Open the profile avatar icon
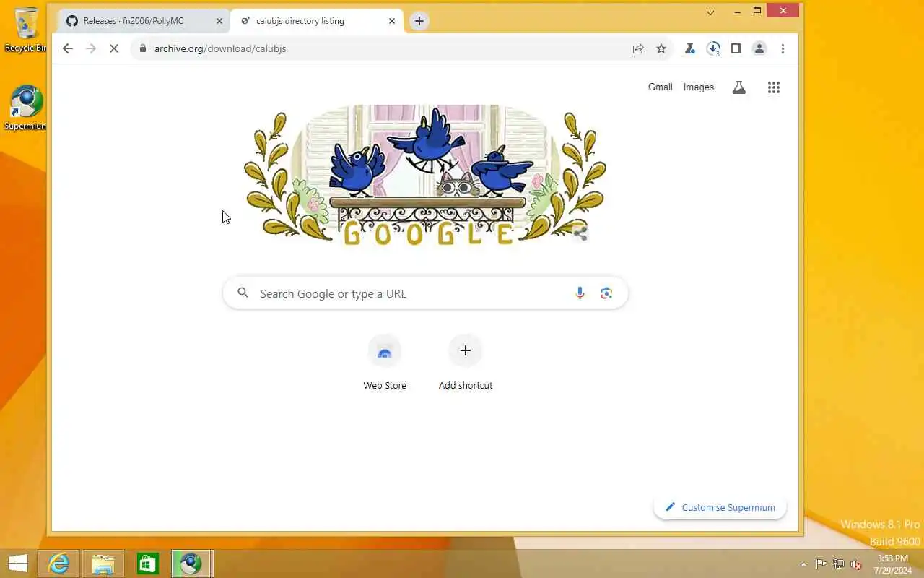The height and width of the screenshot is (578, 924). coord(759,48)
